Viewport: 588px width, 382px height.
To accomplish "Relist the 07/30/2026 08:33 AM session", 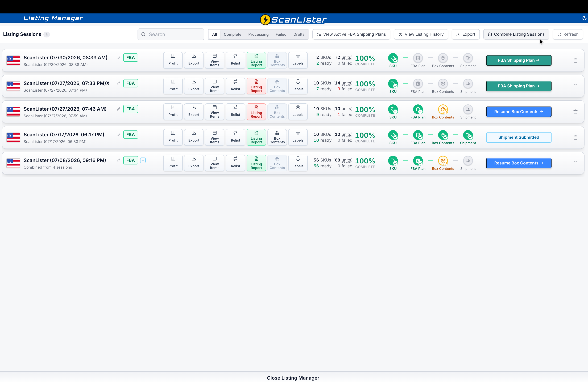I will (235, 60).
